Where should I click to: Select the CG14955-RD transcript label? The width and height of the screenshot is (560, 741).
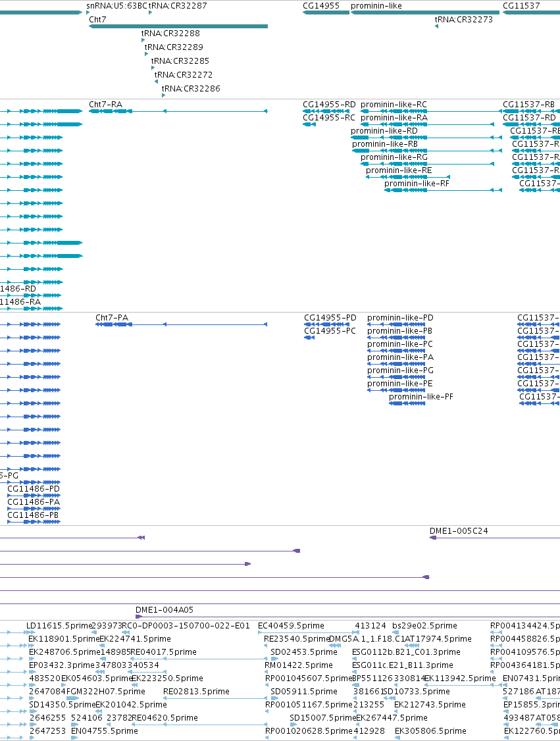[330, 104]
